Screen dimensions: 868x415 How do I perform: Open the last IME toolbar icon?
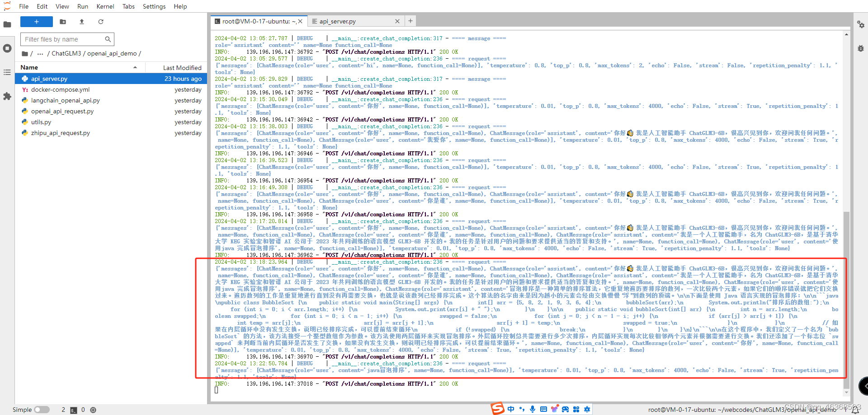point(587,409)
